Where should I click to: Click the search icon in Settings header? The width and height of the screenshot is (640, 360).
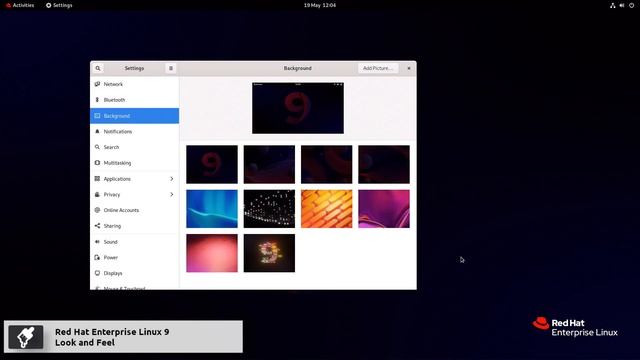pos(98,68)
